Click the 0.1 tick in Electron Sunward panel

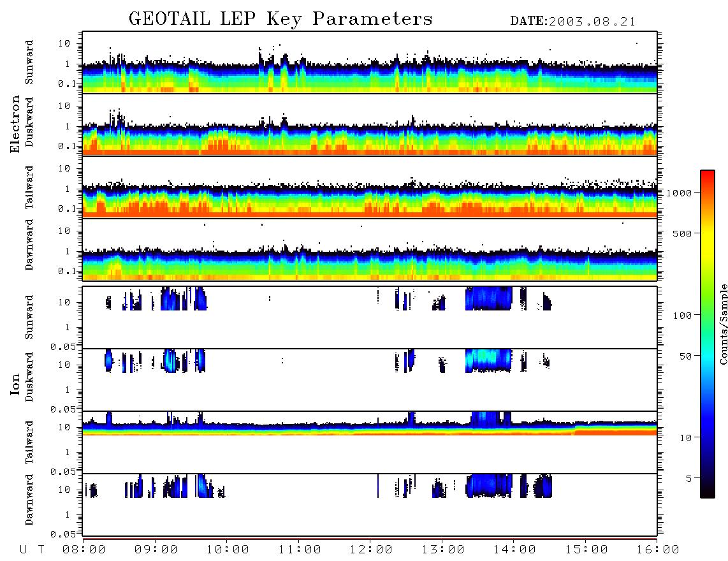point(67,84)
